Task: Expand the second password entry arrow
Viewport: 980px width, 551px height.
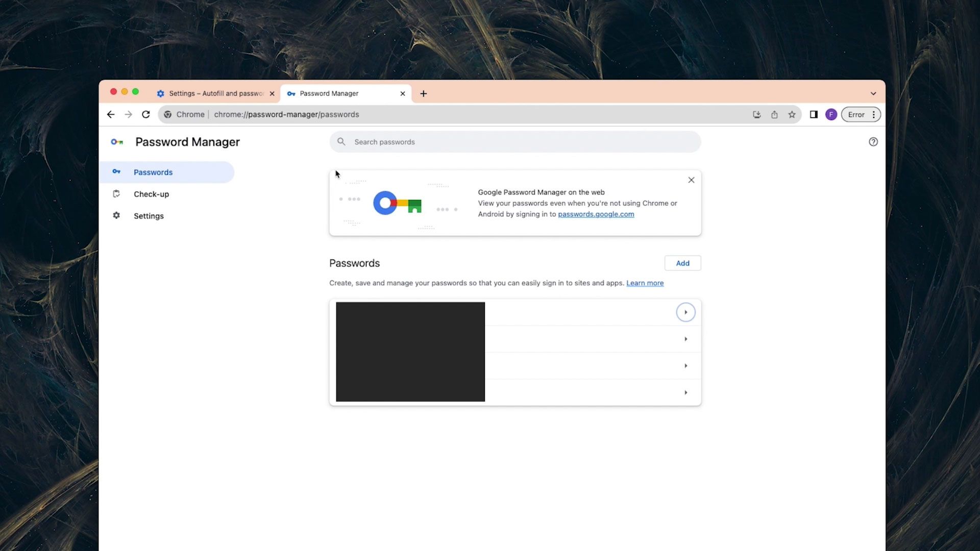Action: pyautogui.click(x=685, y=339)
